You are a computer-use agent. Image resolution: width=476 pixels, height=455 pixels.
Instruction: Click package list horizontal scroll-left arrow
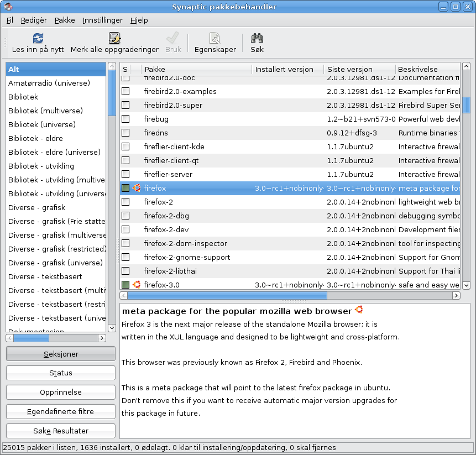point(123,295)
